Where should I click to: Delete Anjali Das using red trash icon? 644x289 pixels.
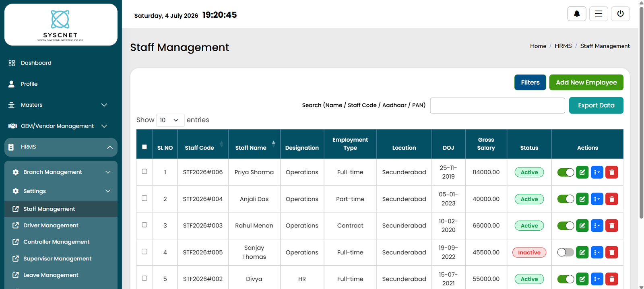click(x=611, y=199)
